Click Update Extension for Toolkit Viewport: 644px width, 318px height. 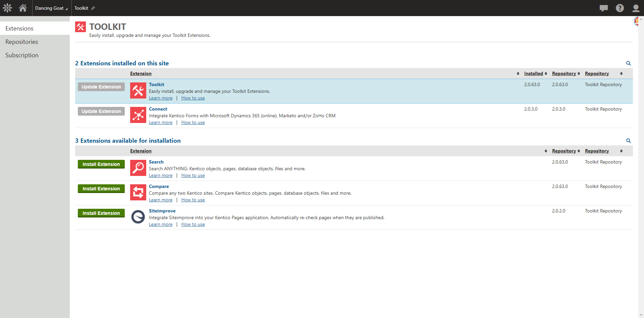pyautogui.click(x=101, y=87)
